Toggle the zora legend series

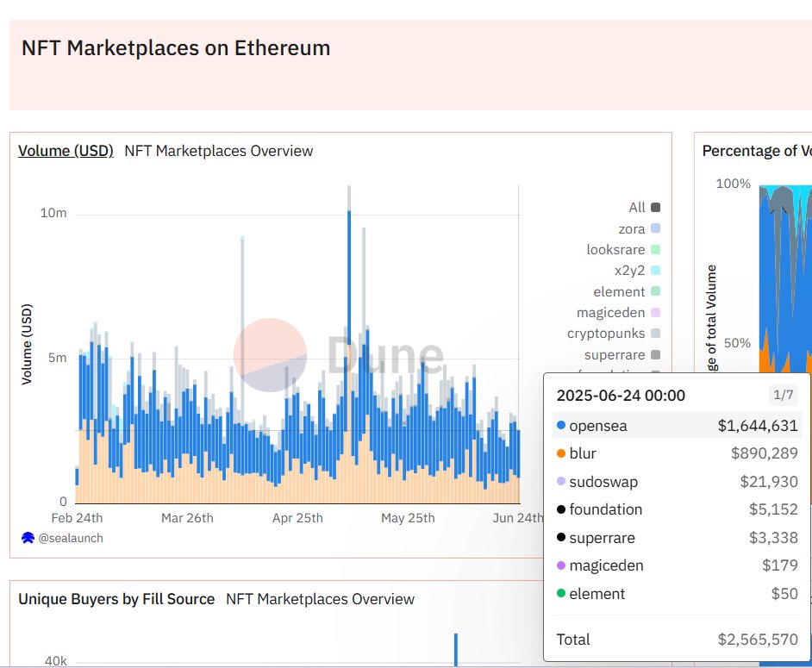639,228
